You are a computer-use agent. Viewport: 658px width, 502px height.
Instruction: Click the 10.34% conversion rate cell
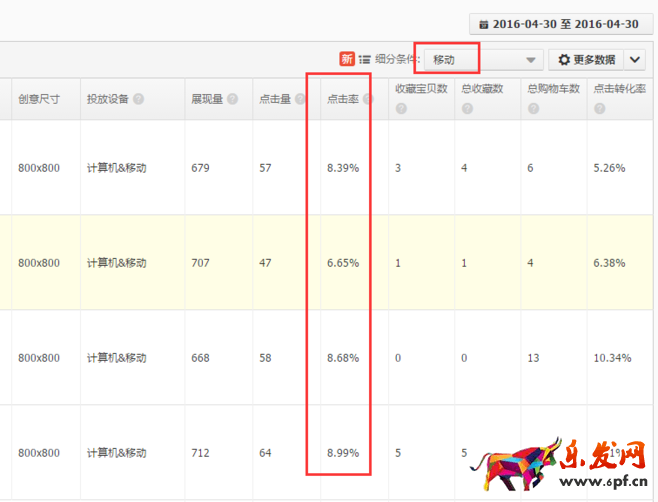click(612, 358)
